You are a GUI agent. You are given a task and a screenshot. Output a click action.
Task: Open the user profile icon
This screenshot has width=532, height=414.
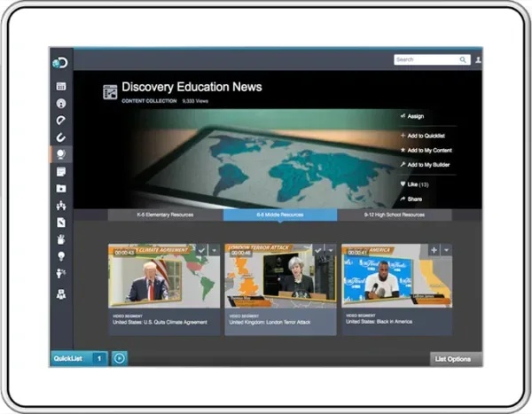point(479,59)
